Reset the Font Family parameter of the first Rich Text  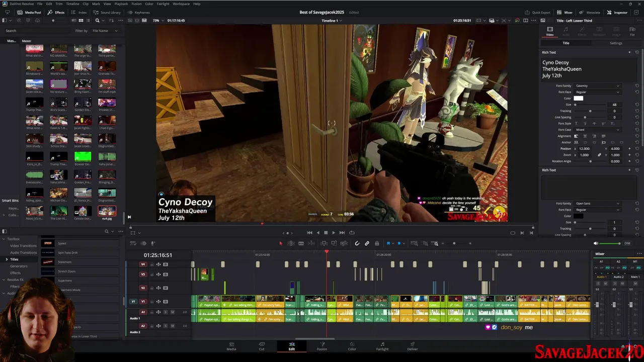[637, 86]
